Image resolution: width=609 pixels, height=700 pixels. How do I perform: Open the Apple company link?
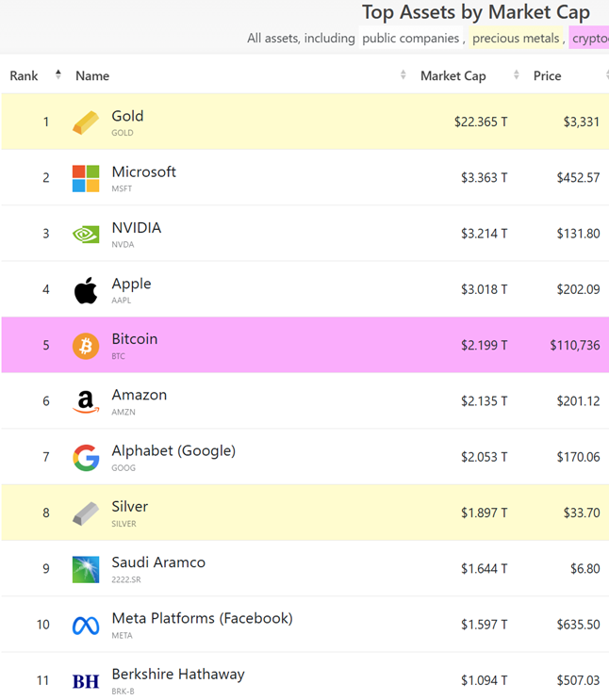click(x=131, y=284)
